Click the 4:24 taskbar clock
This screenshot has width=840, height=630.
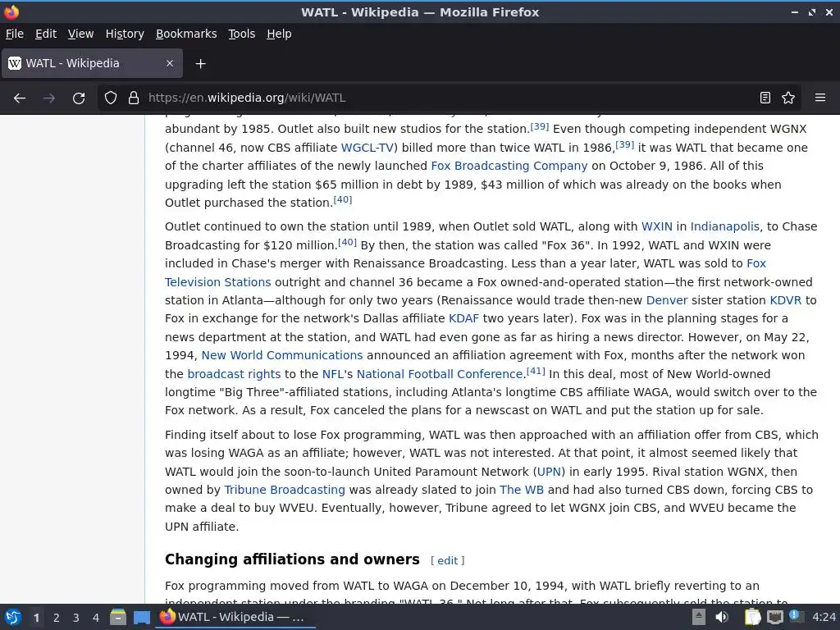click(x=824, y=617)
